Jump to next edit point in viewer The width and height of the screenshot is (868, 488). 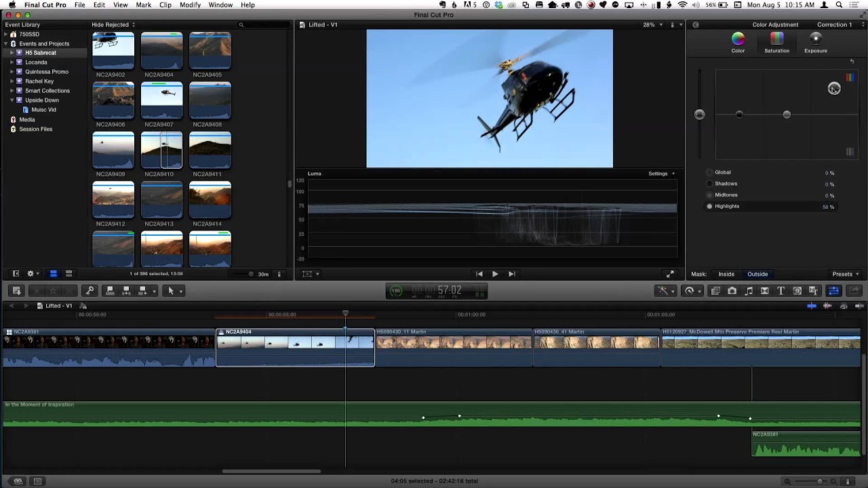pos(511,274)
